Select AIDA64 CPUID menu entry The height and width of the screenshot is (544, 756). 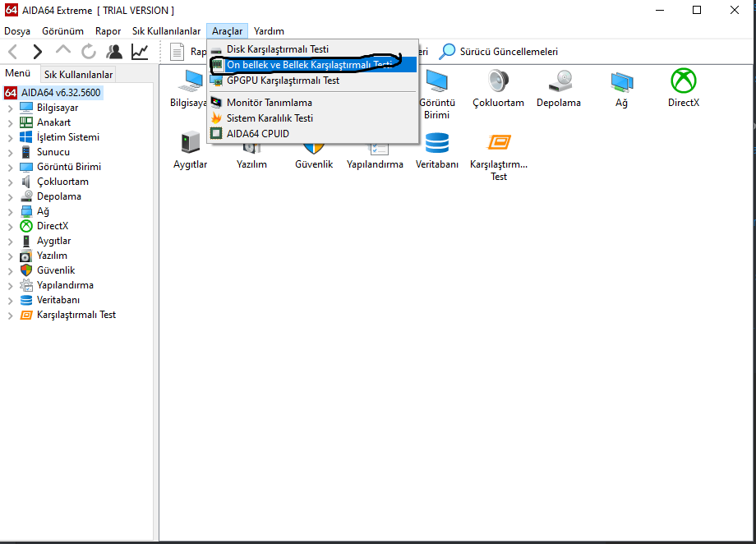click(312, 133)
